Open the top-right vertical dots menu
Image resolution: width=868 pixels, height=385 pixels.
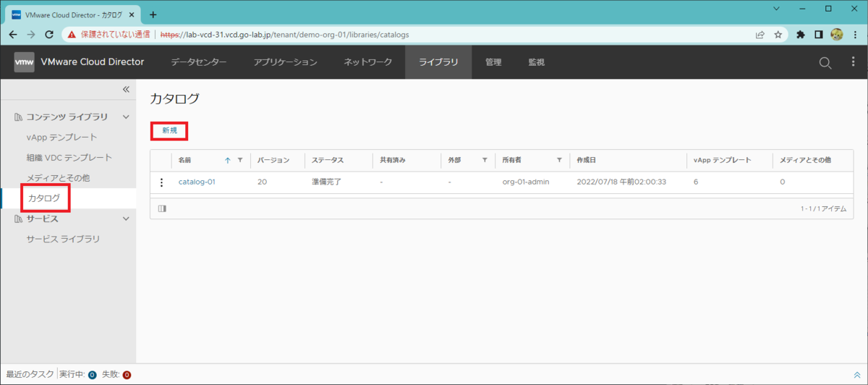pos(853,63)
